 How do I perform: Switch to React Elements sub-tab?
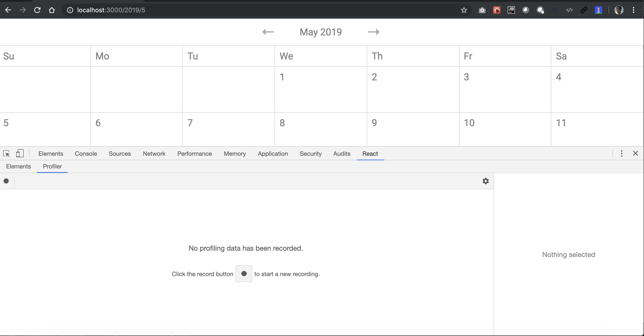(x=18, y=166)
